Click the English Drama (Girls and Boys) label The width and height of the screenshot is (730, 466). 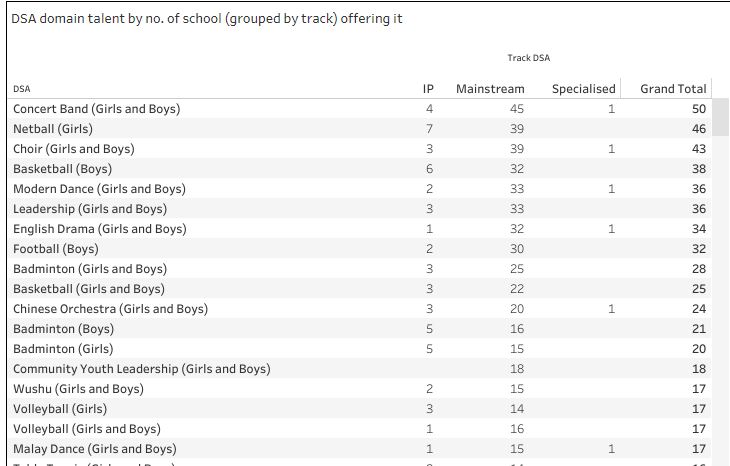[100, 229]
